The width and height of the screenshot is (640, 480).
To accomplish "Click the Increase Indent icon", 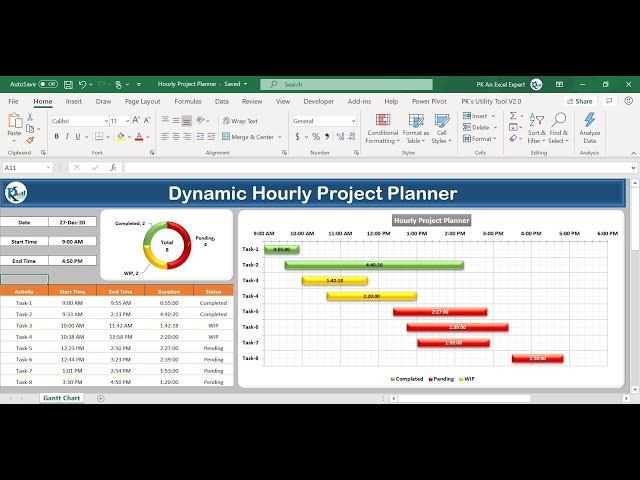I will coord(211,136).
